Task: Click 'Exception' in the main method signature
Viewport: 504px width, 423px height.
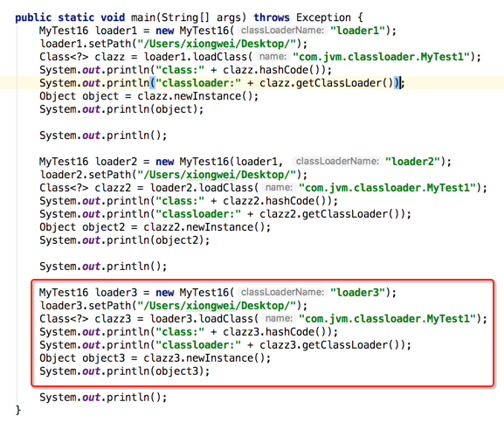Action: click(323, 17)
